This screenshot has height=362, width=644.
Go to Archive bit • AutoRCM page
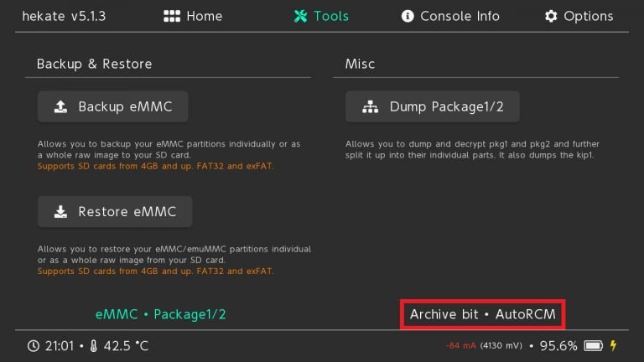tap(483, 314)
